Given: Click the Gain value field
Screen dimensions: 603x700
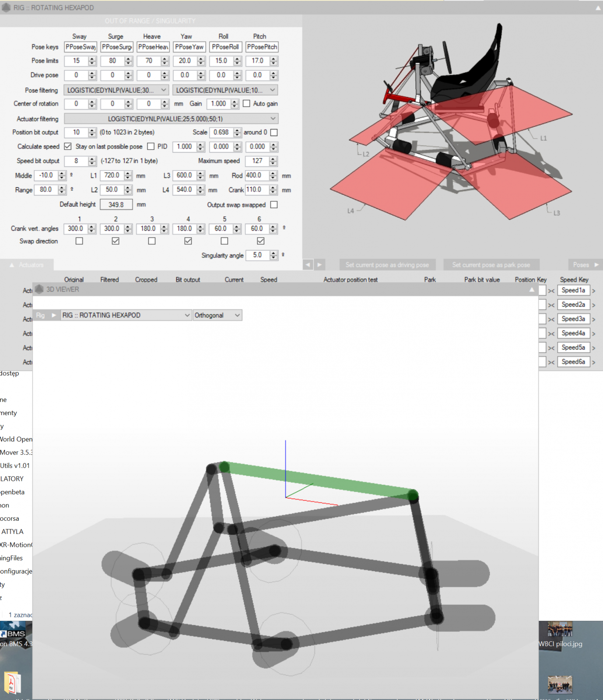Looking at the screenshot, I should pos(219,104).
